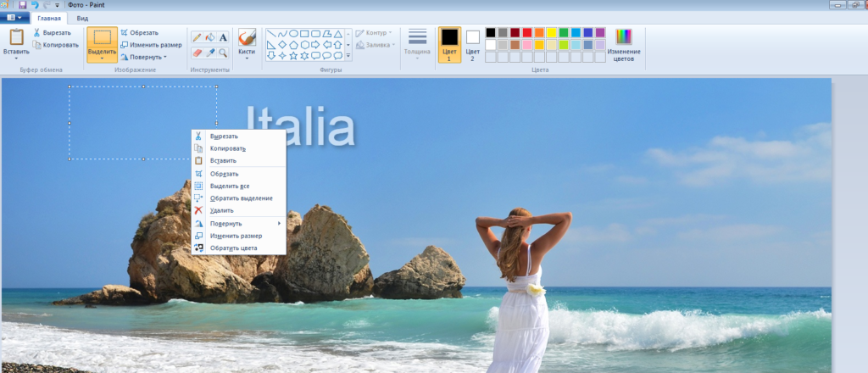Select the Eraser tool
Image resolution: width=868 pixels, height=373 pixels.
pos(197,53)
